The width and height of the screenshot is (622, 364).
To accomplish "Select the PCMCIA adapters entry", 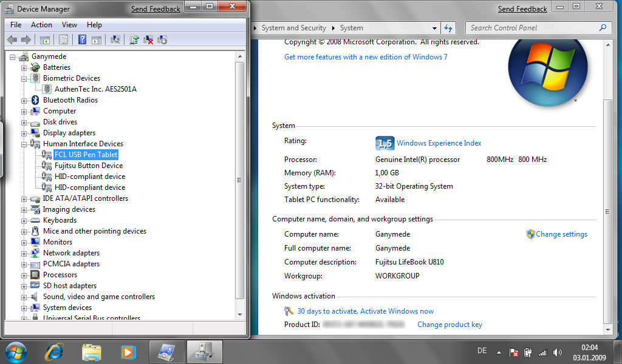I will [x=71, y=264].
